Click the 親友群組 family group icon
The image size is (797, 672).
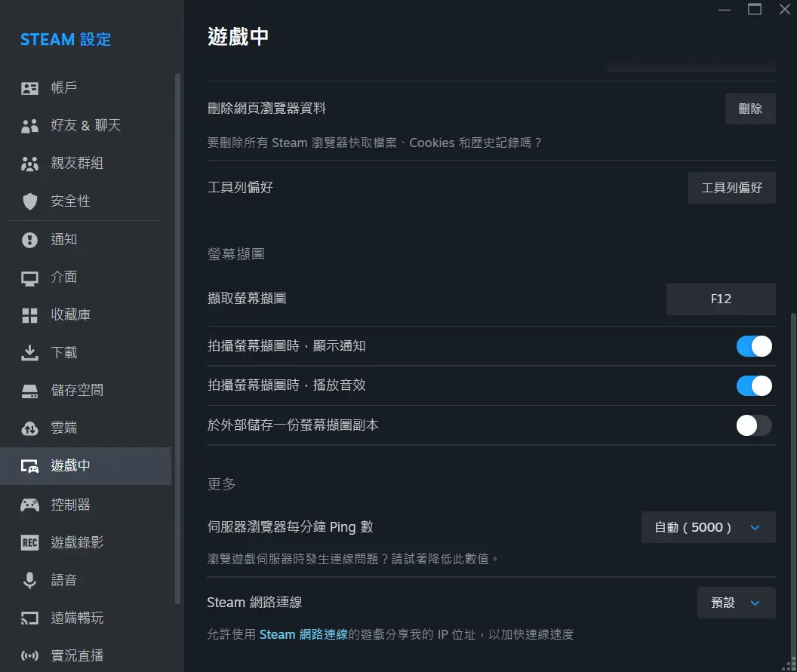(29, 164)
